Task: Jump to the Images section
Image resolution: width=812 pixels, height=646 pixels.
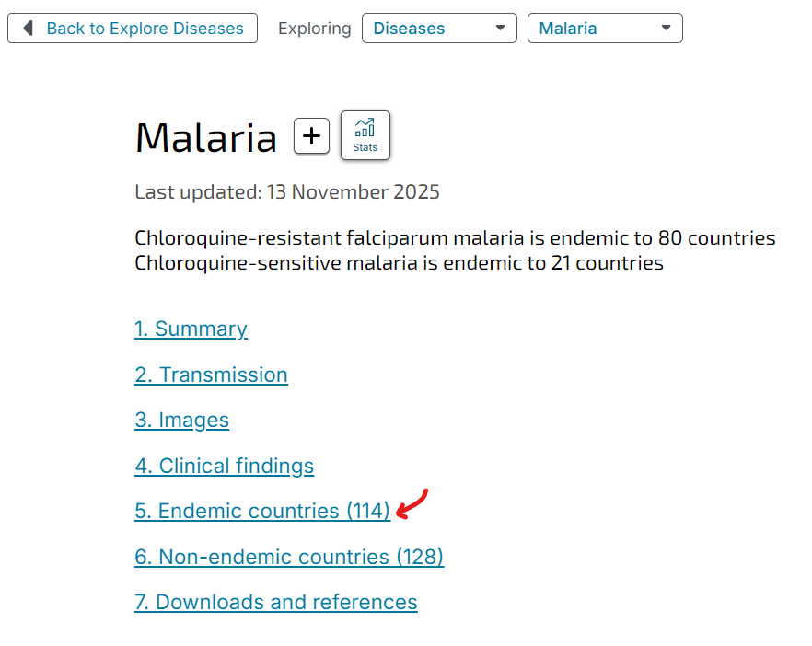Action: point(181,420)
